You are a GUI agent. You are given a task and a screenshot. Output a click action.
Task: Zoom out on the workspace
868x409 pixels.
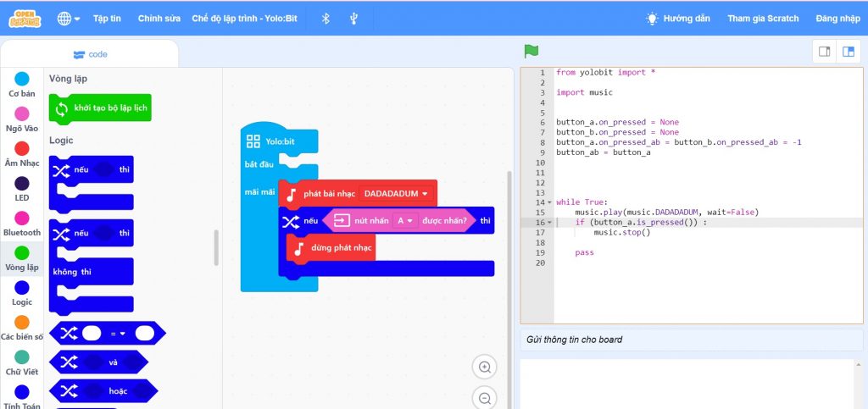pos(485,398)
